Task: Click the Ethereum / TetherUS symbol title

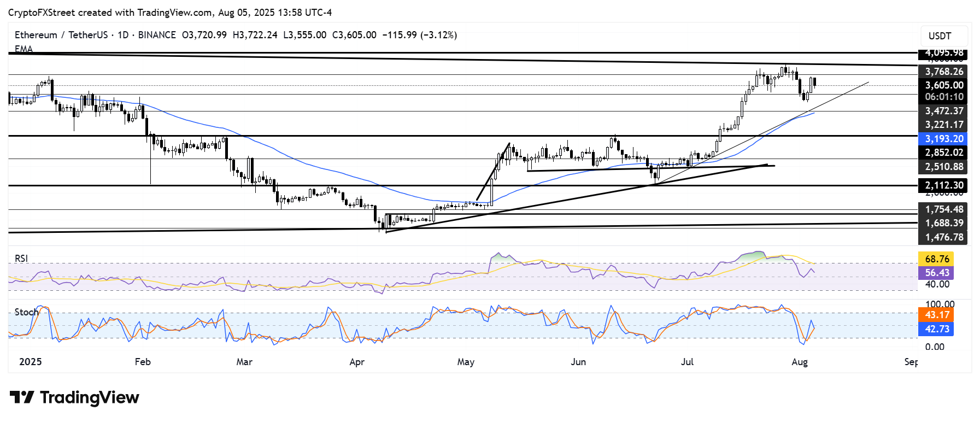Action: 62,35
